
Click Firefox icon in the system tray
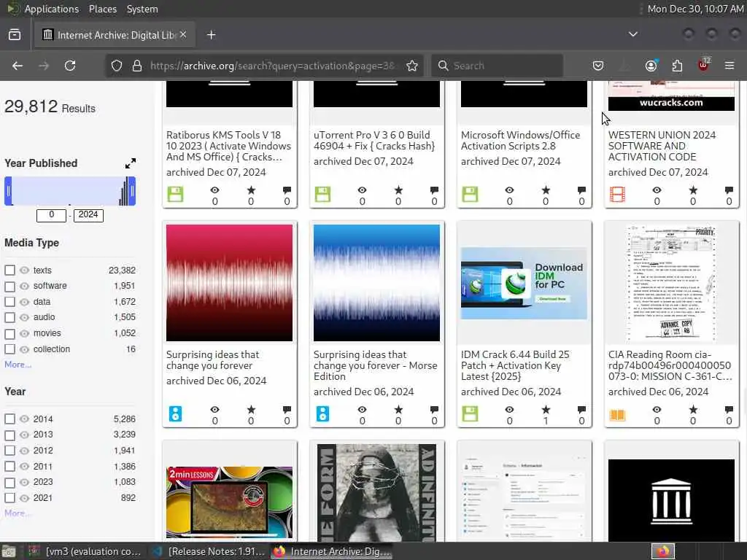(x=663, y=551)
